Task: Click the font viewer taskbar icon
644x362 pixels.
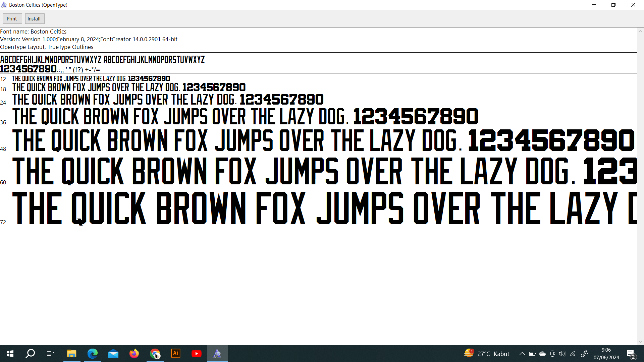Action: coord(217,354)
